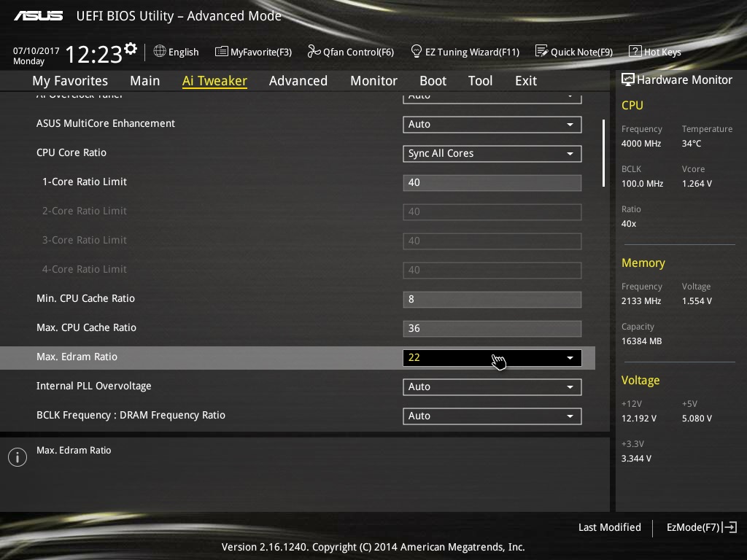Click the CPU Ratio value 40x
Image resolution: width=747 pixels, height=560 pixels.
tap(629, 223)
